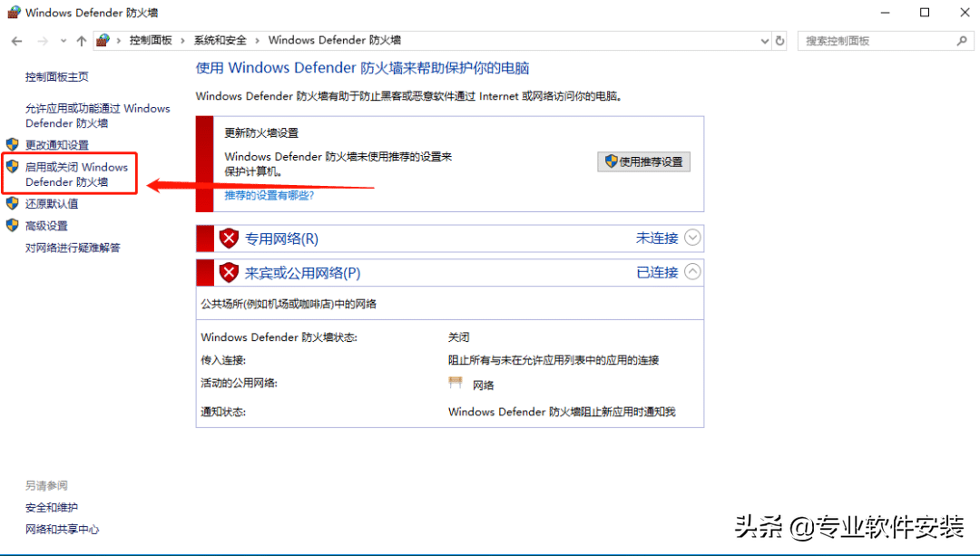Go back with the back arrow
The image size is (980, 556).
[17, 41]
